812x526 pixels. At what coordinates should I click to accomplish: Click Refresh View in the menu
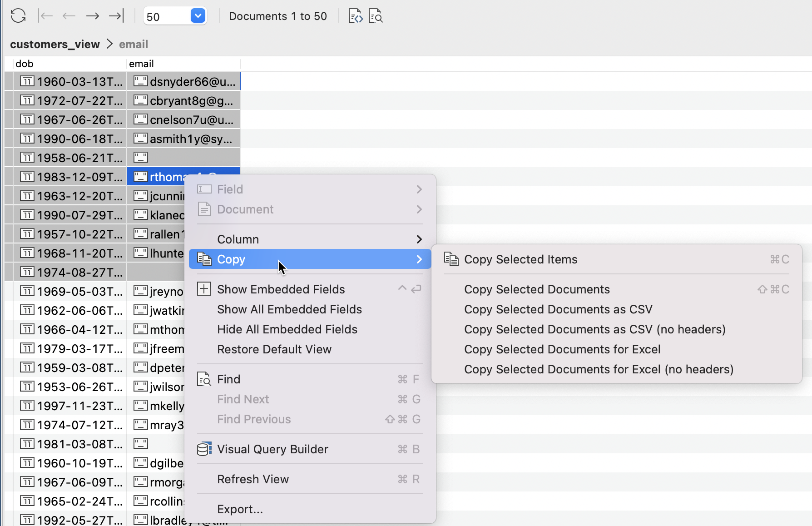[x=253, y=479]
